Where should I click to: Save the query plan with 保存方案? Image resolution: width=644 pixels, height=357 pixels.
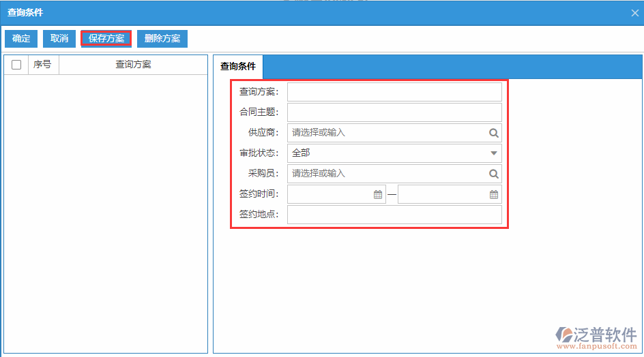pos(106,39)
